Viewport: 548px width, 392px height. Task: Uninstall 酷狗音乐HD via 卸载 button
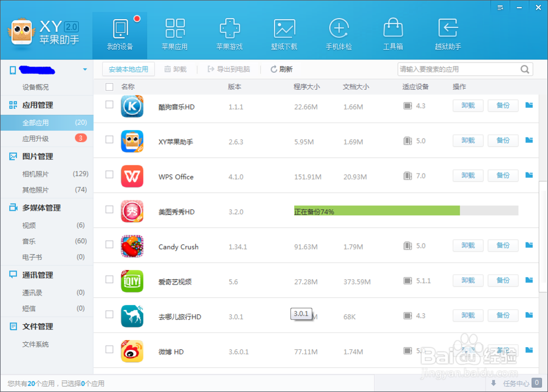click(468, 106)
